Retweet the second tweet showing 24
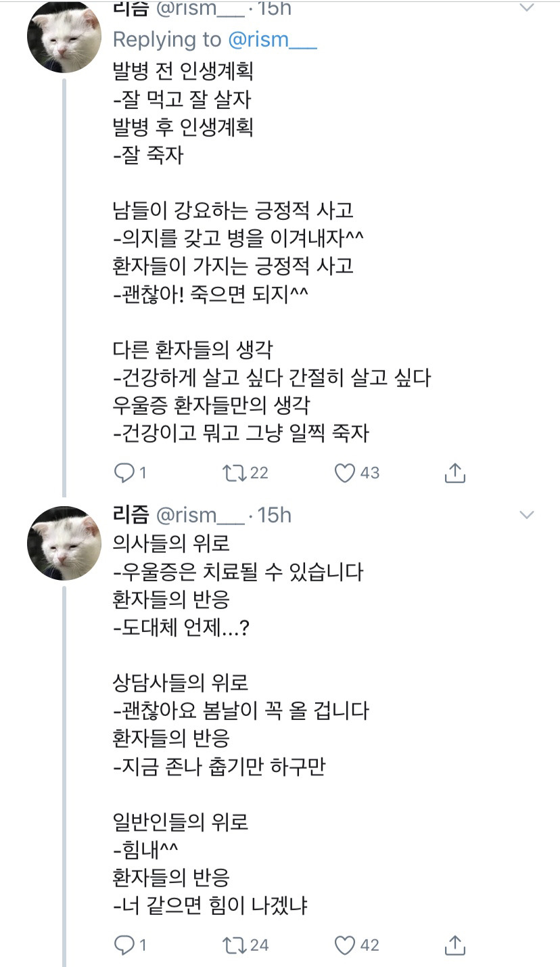This screenshot has height=967, width=560. pyautogui.click(x=234, y=945)
